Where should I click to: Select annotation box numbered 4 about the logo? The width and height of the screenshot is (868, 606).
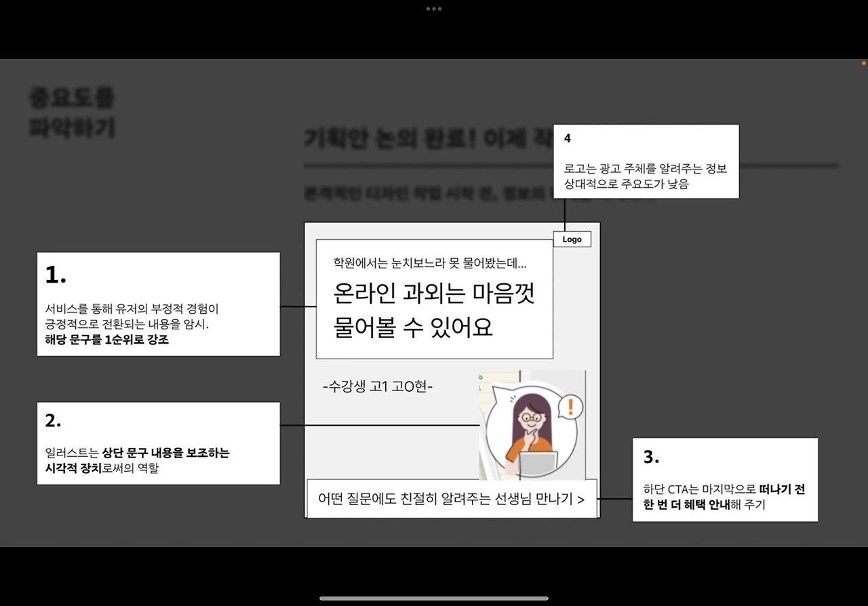coord(646,161)
